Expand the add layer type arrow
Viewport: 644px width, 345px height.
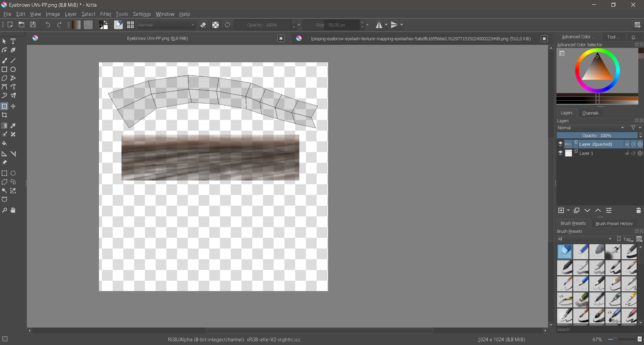(568, 210)
